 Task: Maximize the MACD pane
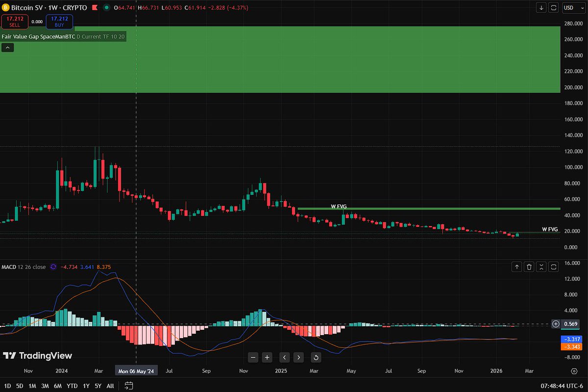pyautogui.click(x=554, y=267)
